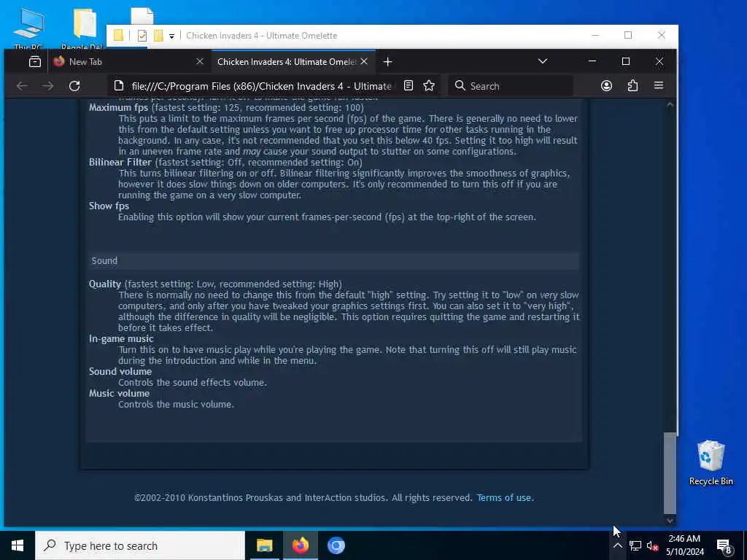
Task: Click the muted volume tray icon
Action: click(652, 545)
